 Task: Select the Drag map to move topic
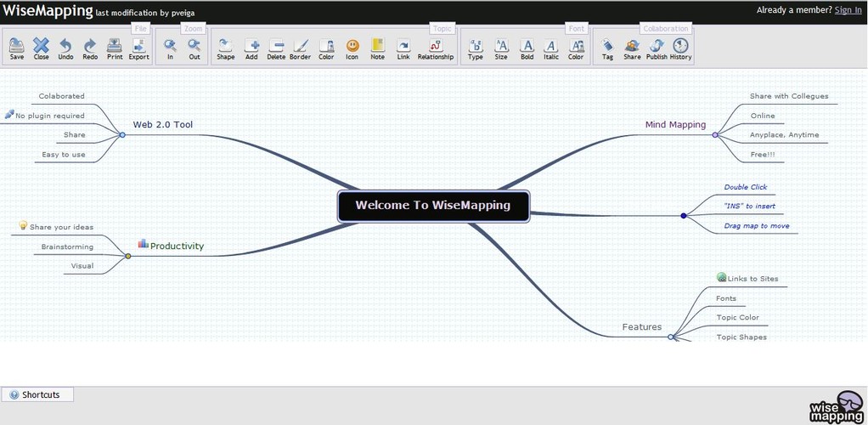click(x=757, y=226)
